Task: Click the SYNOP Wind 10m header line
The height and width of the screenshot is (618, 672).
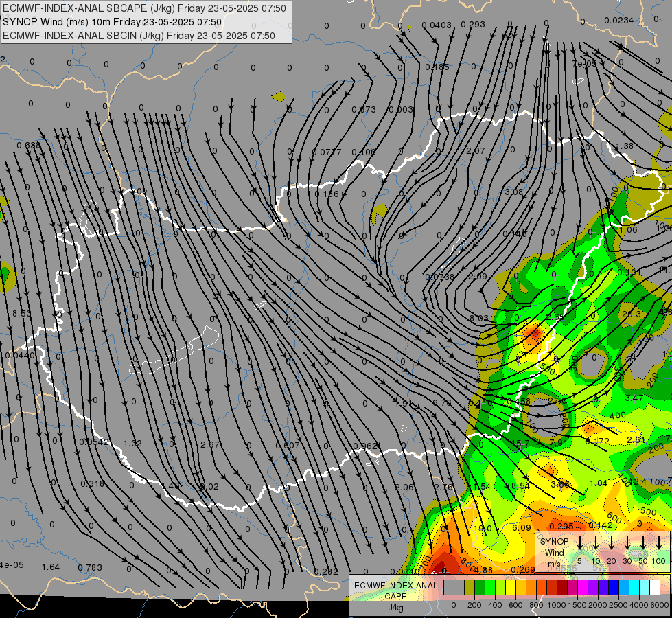Action: coord(113,22)
